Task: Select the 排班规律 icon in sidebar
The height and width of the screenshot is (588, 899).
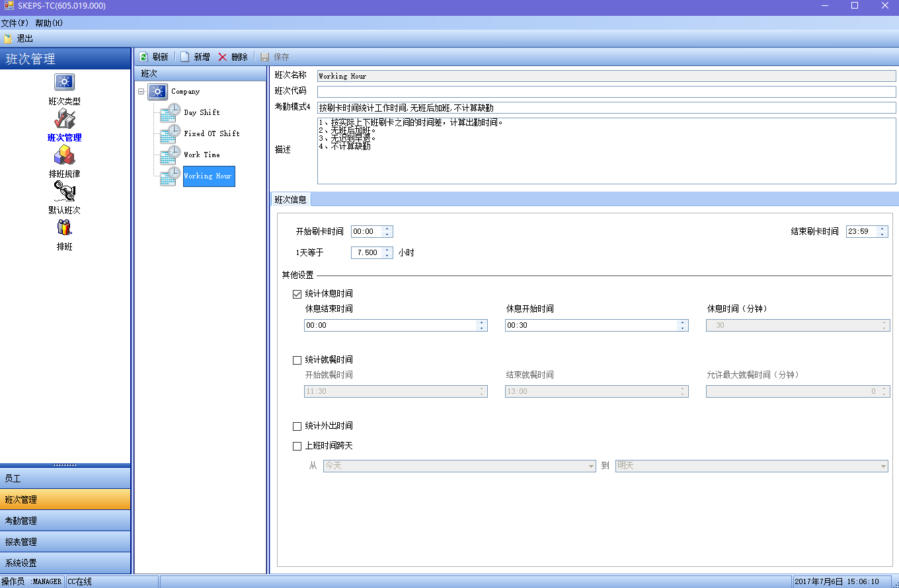Action: 64,156
